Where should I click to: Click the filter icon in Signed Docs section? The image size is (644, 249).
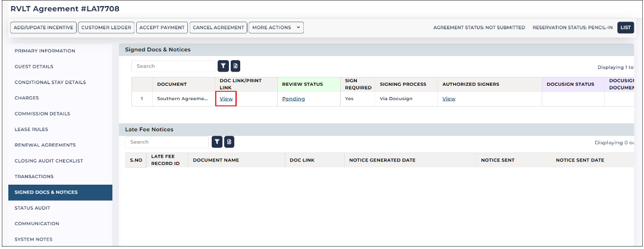pyautogui.click(x=223, y=66)
